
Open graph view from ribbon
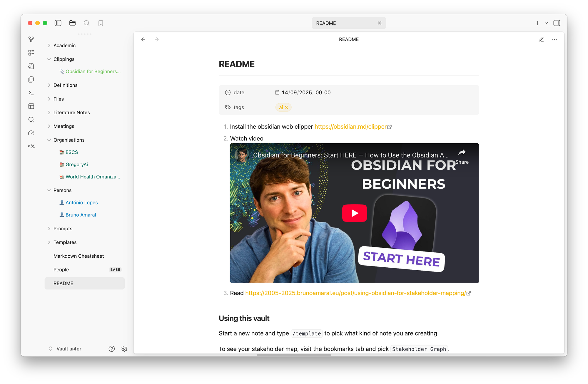tap(31, 39)
